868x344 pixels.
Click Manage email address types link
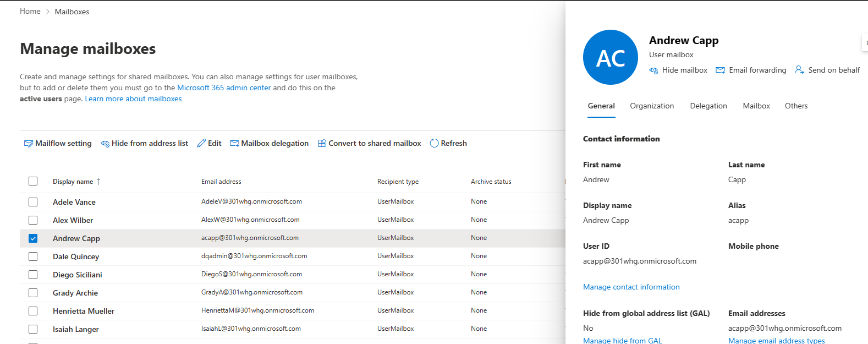point(777,341)
